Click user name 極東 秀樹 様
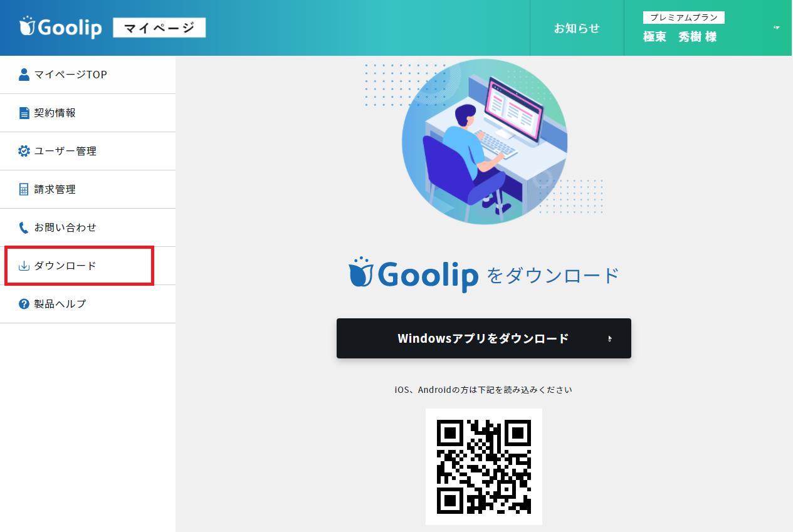This screenshot has height=532, width=793. 680,37
